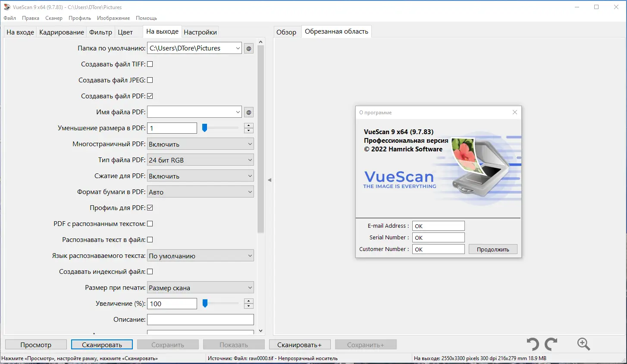This screenshot has width=627, height=364.
Task: Click the PDF size reduction value field
Action: (x=172, y=128)
